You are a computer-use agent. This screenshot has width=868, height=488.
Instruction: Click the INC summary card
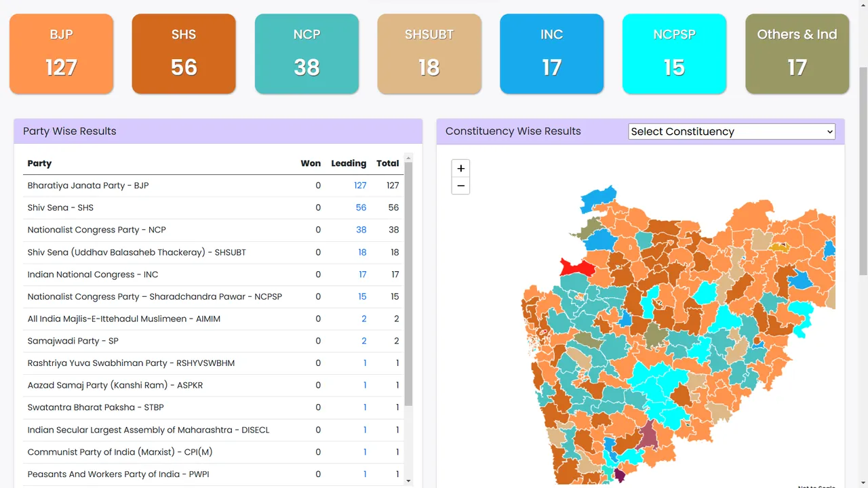[551, 54]
